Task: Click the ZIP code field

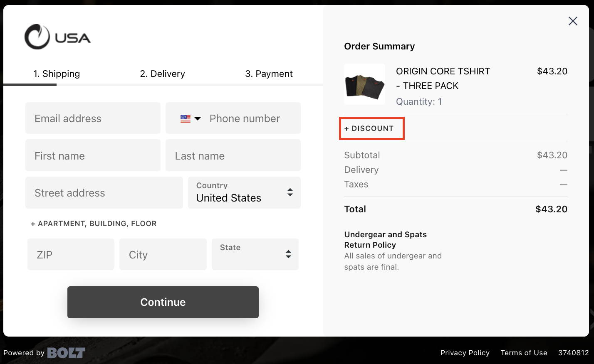Action: (71, 254)
